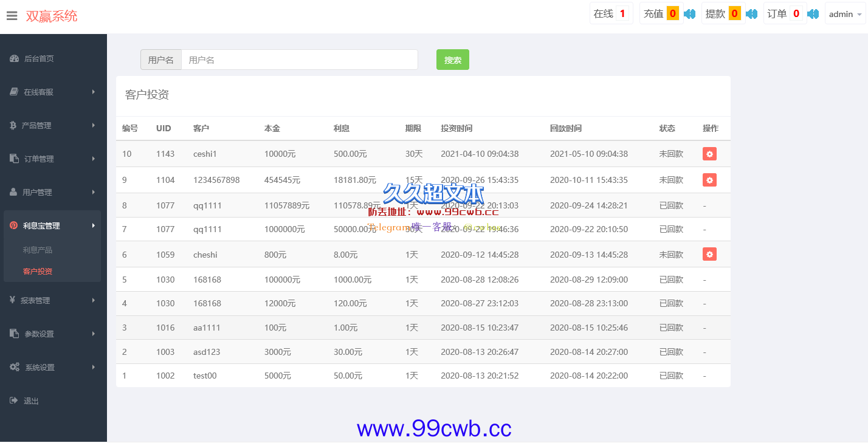Click principal amount 100000元
Image resolution: width=868 pixels, height=443 pixels.
[282, 280]
